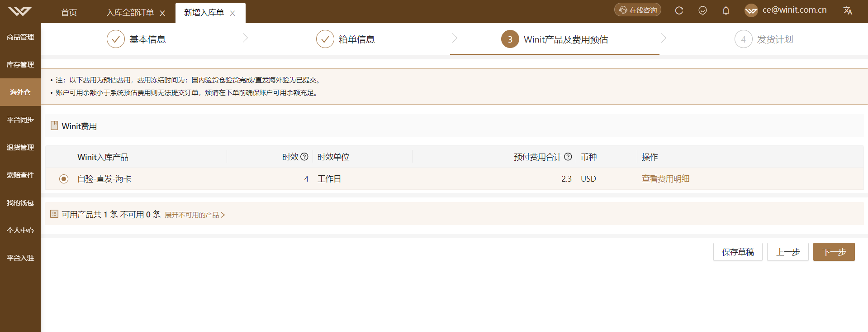Open account menu ce@winit.com.cn
Image resolution: width=868 pixels, height=332 pixels.
pyautogui.click(x=794, y=10)
